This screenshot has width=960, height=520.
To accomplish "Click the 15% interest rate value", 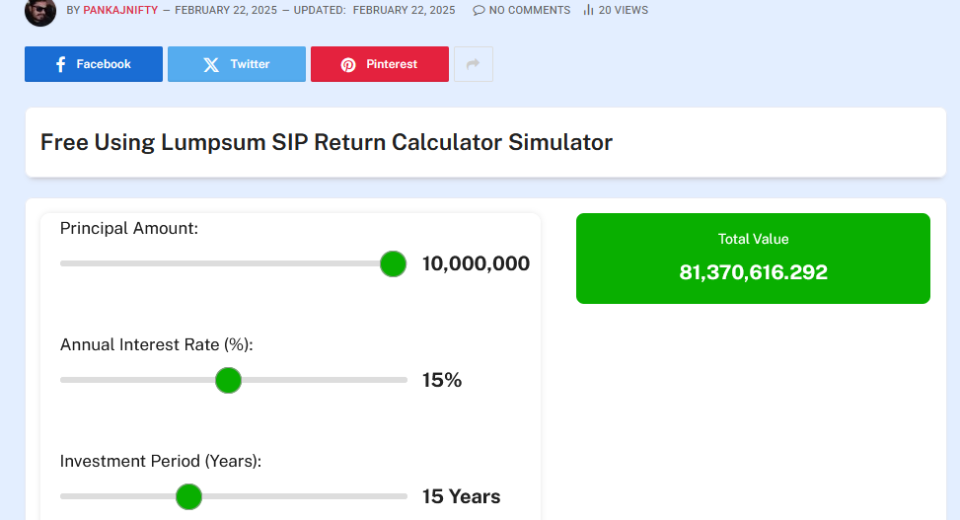I will [x=442, y=380].
